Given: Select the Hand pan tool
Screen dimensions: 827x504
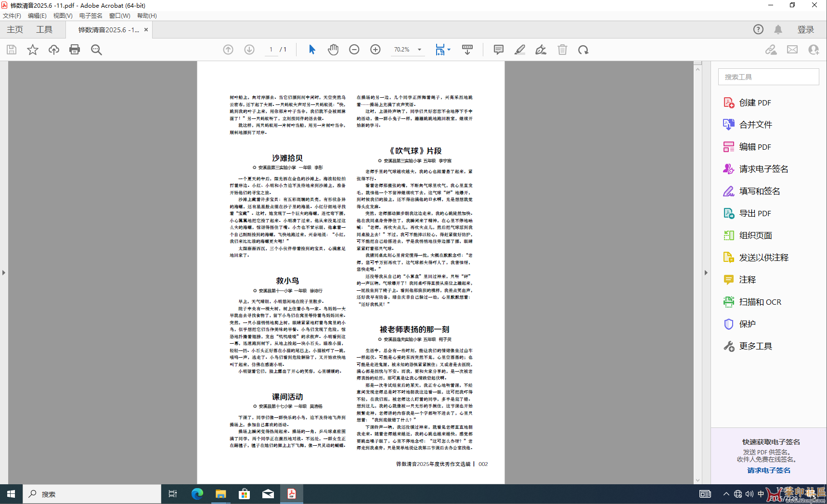Looking at the screenshot, I should 333,50.
